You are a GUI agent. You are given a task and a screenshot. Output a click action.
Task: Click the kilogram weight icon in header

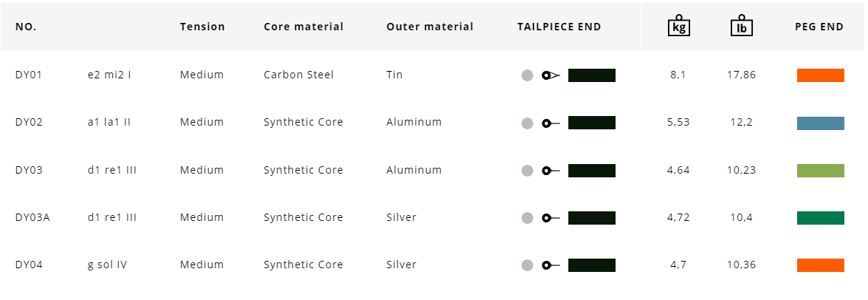tap(678, 27)
